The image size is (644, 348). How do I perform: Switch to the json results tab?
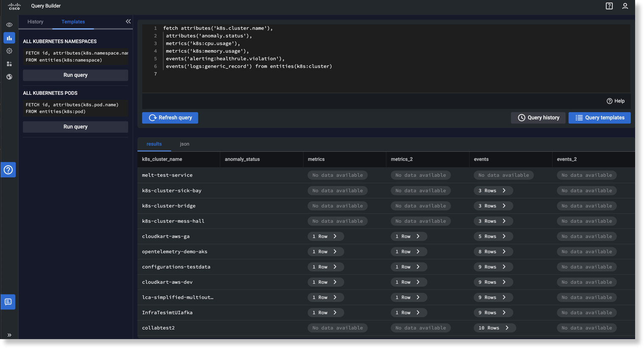coord(185,144)
